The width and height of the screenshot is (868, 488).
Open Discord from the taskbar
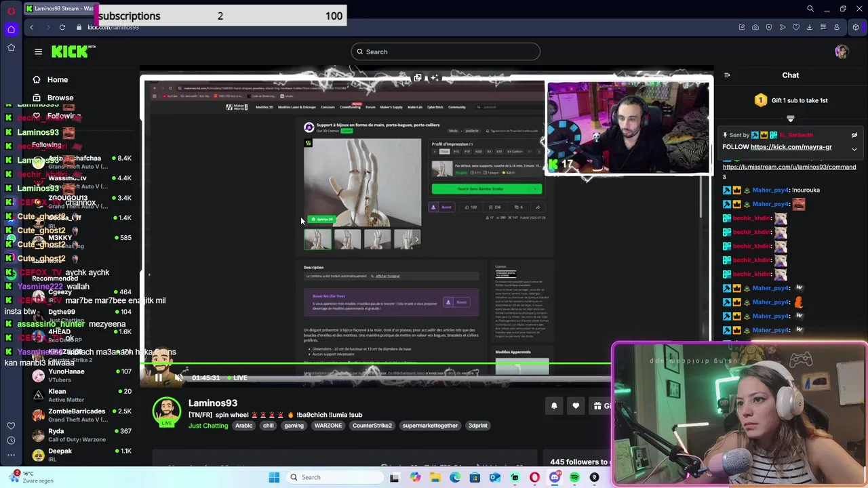555,477
